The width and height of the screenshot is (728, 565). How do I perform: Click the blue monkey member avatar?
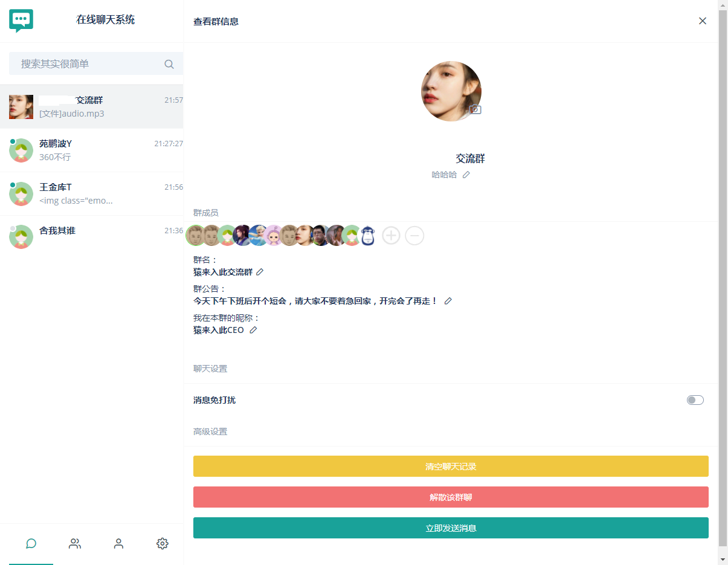(x=367, y=235)
